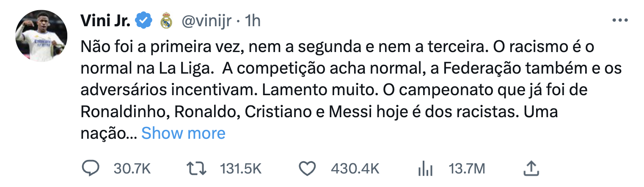This screenshot has height=187, width=644.
Task: Repost the tweet via retweet arrows icon
Action: 197,169
